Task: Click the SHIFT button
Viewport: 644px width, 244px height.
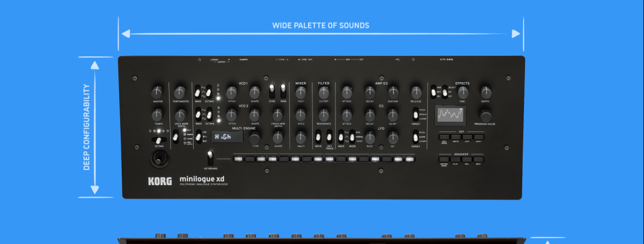Action: coord(479,136)
